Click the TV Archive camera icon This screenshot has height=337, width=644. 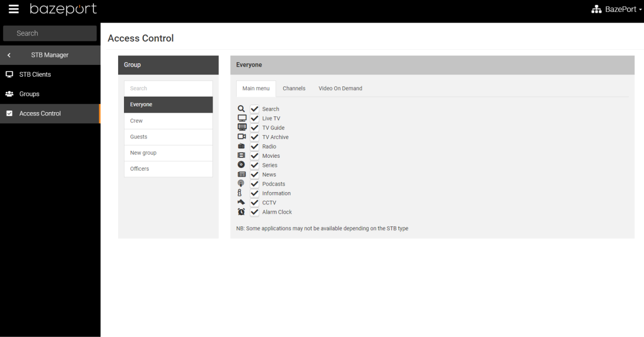coord(241,137)
